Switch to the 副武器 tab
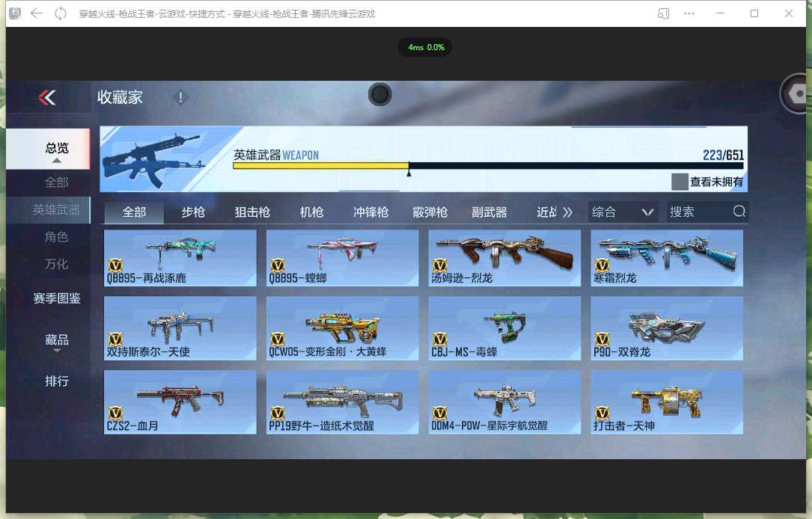 click(x=489, y=212)
